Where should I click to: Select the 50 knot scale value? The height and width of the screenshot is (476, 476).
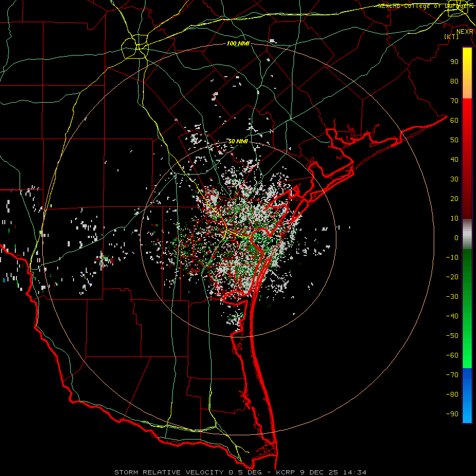(454, 140)
